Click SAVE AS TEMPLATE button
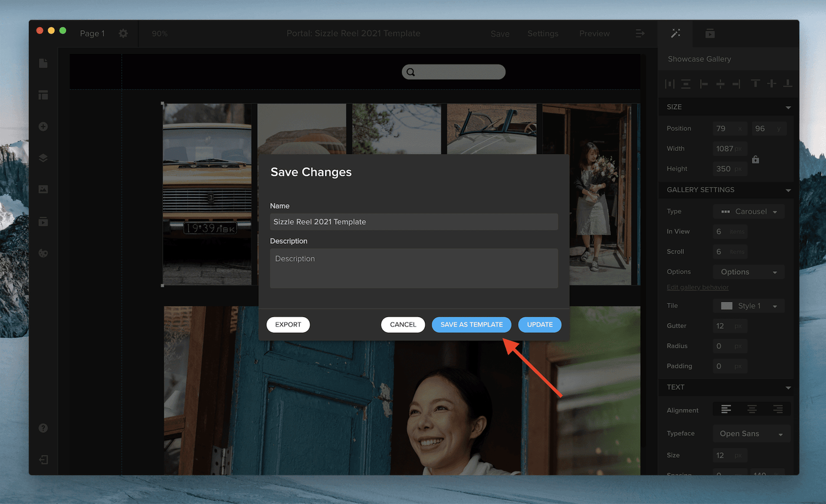Image resolution: width=826 pixels, height=504 pixels. click(471, 325)
